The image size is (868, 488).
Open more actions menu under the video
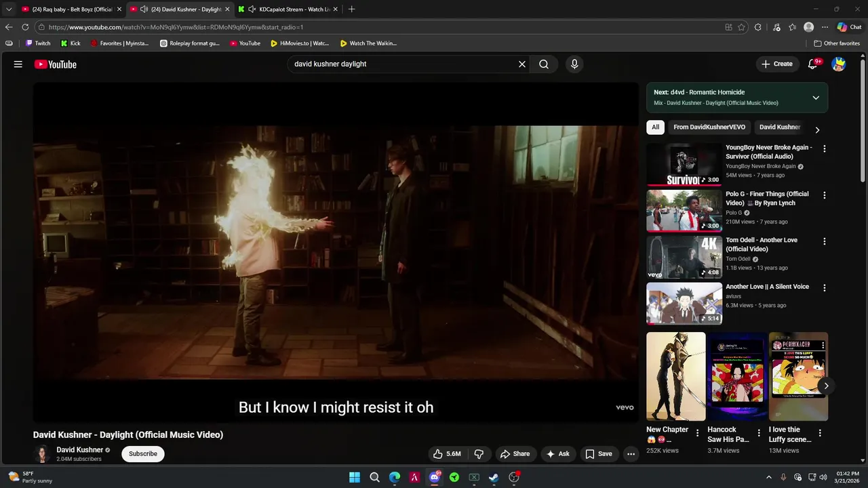point(631,454)
